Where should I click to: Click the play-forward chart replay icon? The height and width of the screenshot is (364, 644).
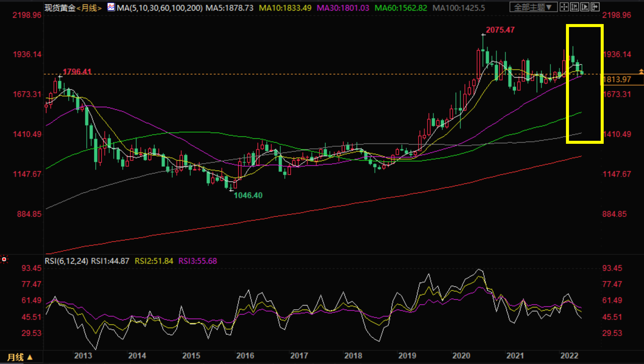tap(584, 7)
